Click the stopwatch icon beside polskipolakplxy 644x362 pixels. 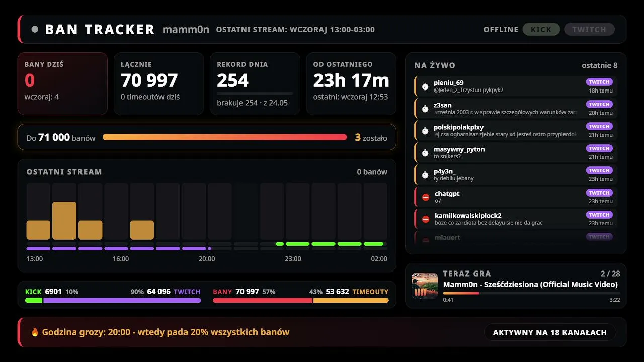[425, 131]
